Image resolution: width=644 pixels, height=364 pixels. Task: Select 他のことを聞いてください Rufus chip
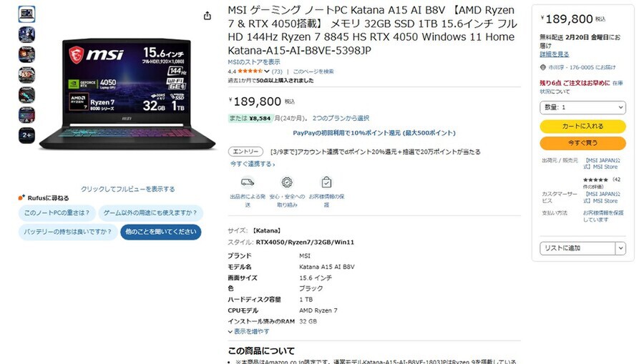point(160,232)
